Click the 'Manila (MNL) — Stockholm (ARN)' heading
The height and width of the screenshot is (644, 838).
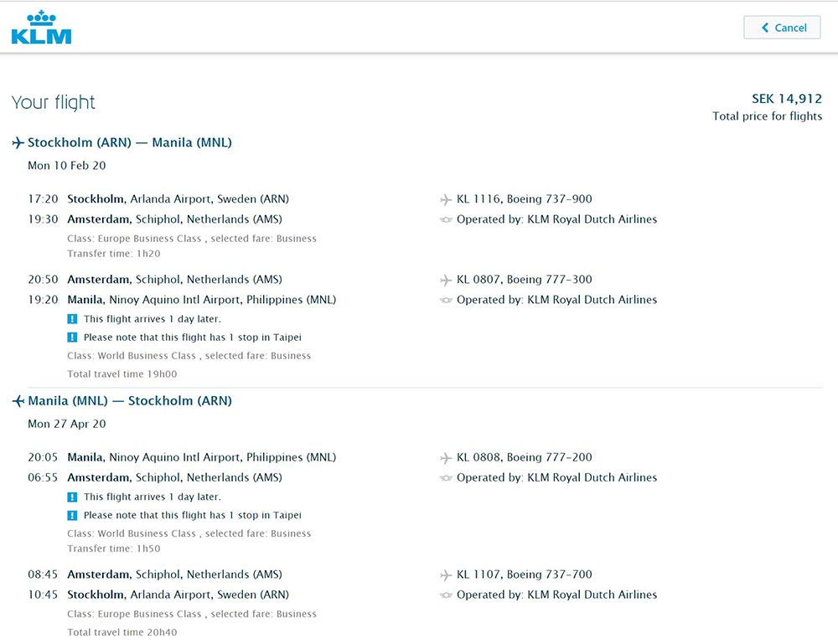pos(130,401)
